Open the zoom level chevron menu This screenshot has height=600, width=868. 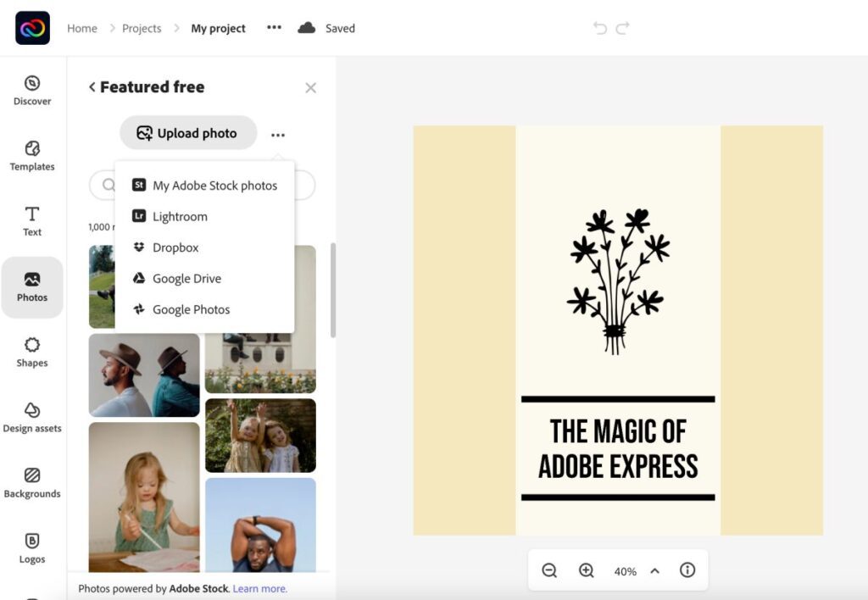(x=654, y=570)
